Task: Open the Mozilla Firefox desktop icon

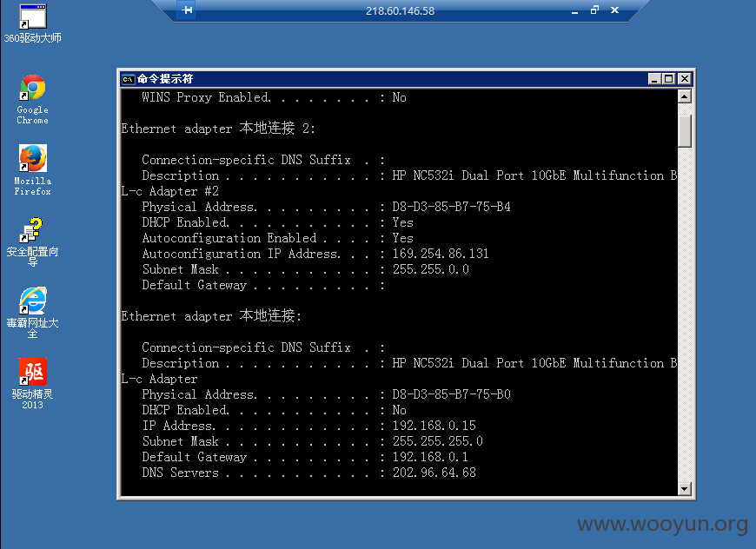Action: click(32, 170)
